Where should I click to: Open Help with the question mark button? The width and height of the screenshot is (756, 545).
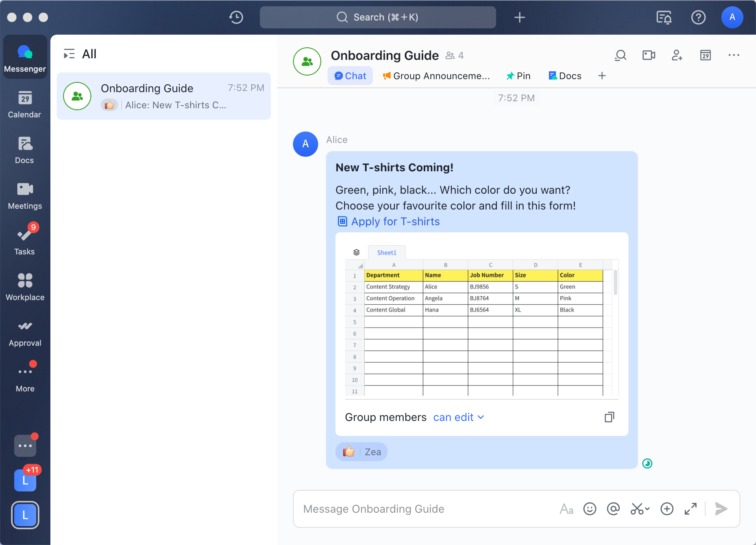coord(698,17)
